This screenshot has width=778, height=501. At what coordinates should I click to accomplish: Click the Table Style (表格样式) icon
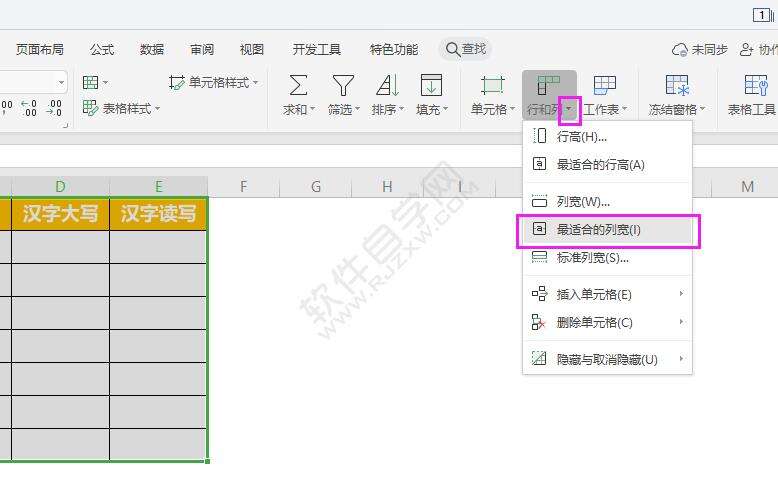click(x=90, y=108)
